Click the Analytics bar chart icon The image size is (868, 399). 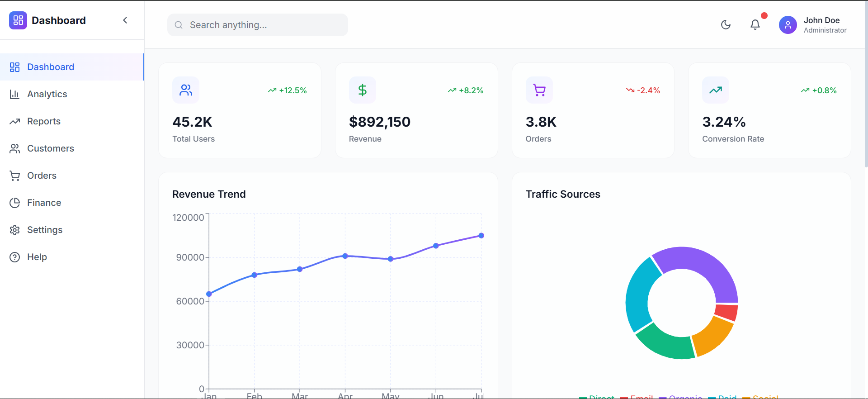pos(15,94)
